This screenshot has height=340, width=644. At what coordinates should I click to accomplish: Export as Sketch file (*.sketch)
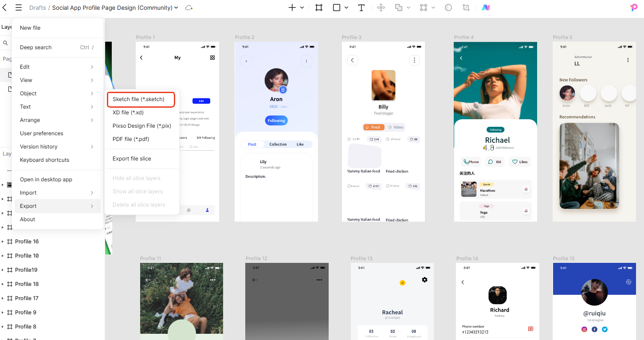141,99
